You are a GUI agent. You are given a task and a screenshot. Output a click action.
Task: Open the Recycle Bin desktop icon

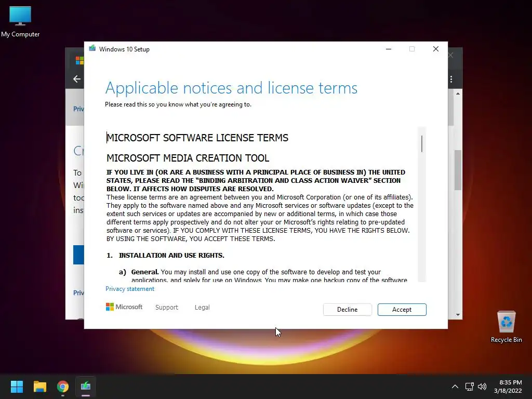coord(506,327)
